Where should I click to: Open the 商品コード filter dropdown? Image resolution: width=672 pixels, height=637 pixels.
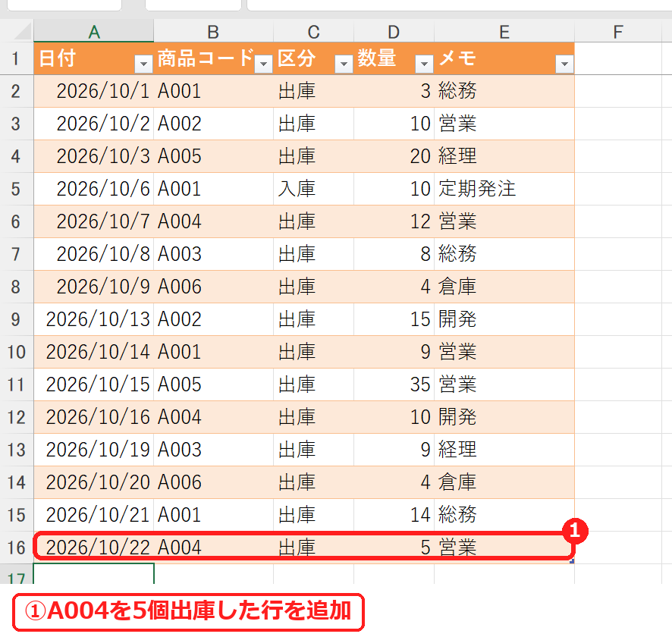pos(263,64)
